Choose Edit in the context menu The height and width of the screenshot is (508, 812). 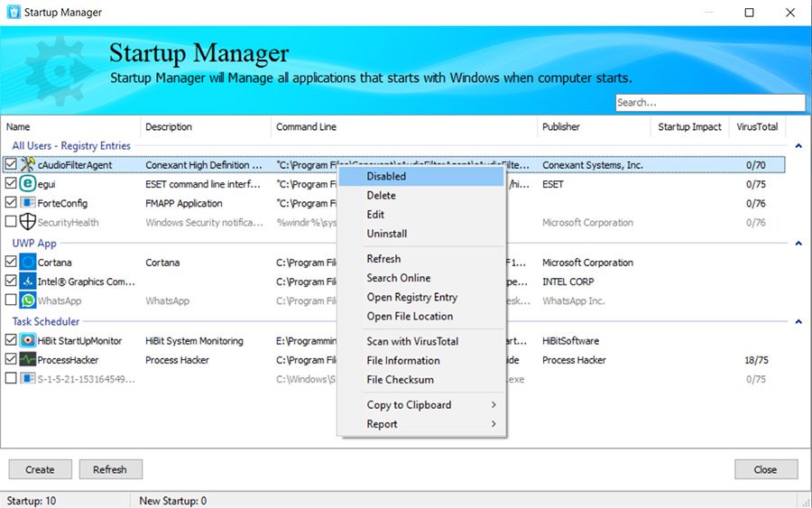pyautogui.click(x=421, y=215)
